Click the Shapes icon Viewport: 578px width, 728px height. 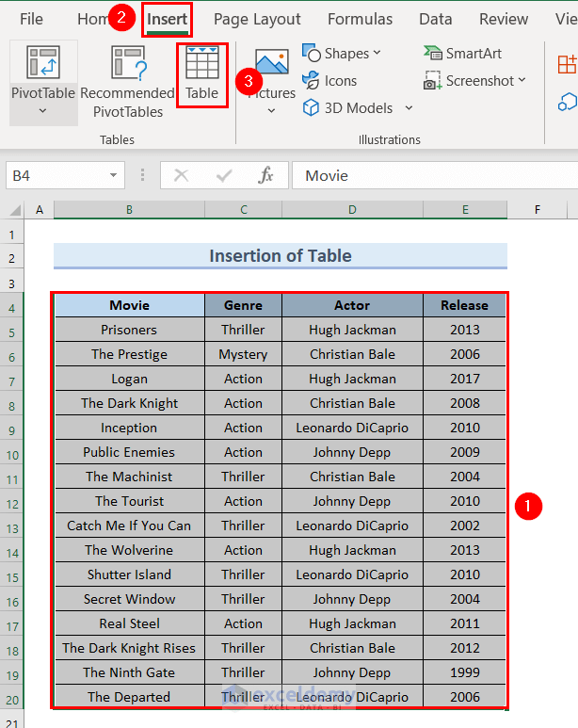311,53
